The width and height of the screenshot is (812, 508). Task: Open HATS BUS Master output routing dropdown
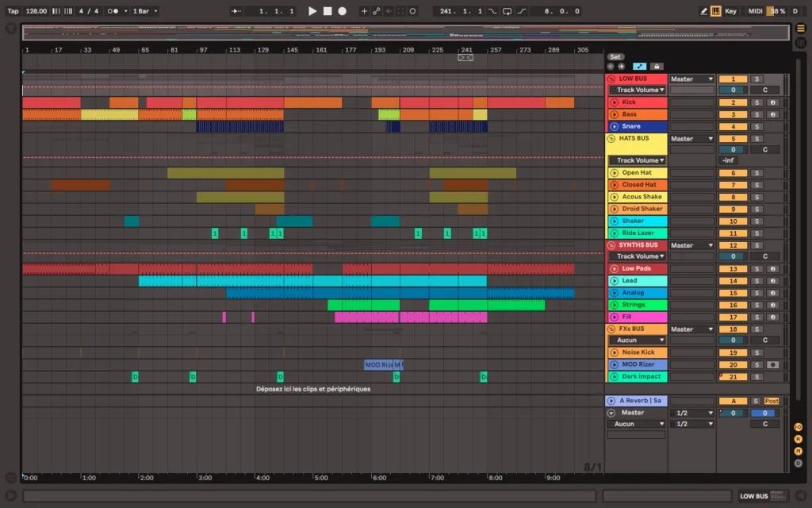tap(691, 139)
